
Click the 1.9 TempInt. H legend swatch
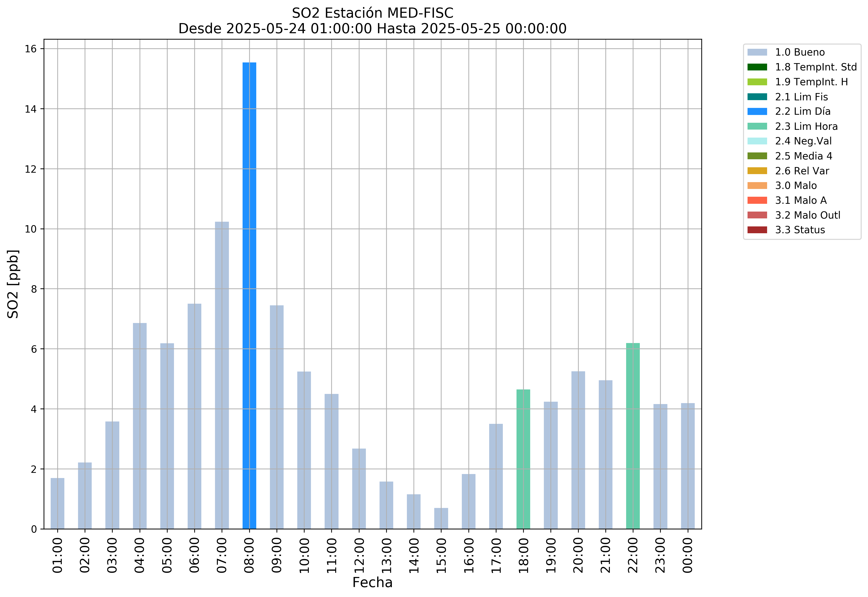[757, 82]
